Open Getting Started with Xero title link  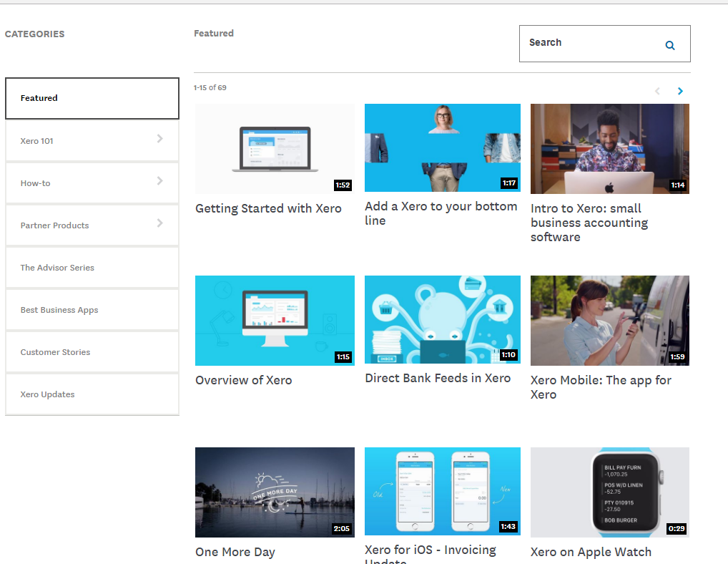(x=268, y=208)
